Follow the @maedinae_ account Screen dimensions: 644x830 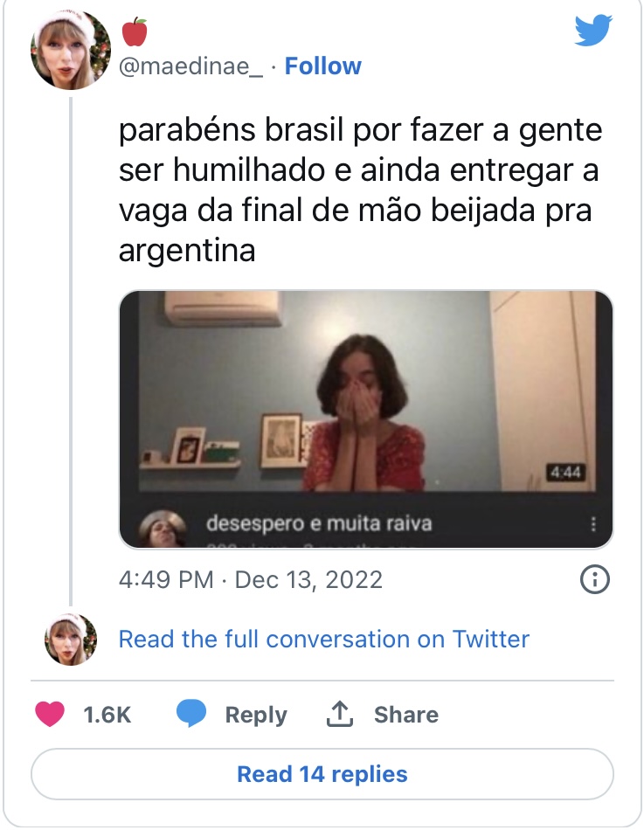click(x=323, y=66)
